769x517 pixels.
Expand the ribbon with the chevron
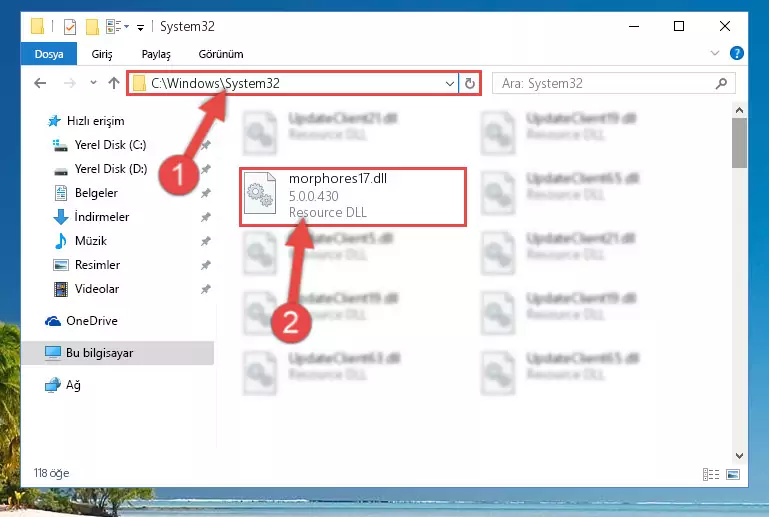tap(715, 53)
